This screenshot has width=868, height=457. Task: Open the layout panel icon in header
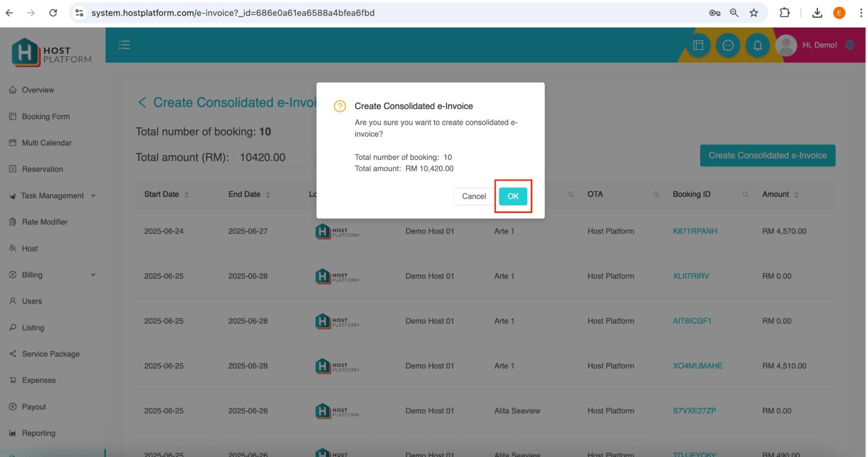click(698, 45)
